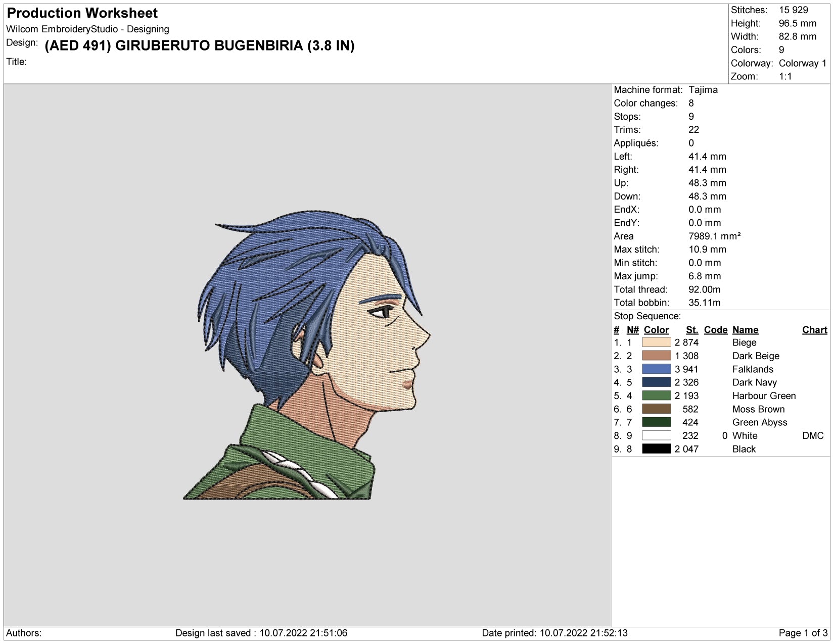Click the Dark Navy color swatch
This screenshot has width=834, height=644.
656,382
